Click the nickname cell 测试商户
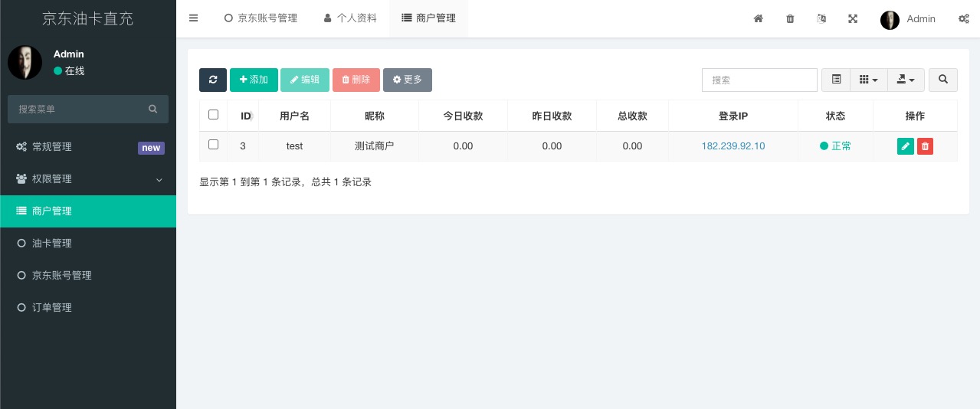This screenshot has width=980, height=409. pos(375,146)
